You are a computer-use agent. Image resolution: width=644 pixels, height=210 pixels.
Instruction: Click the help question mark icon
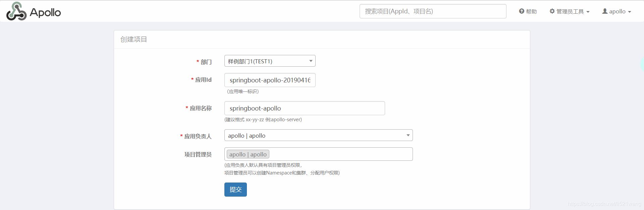coord(522,11)
